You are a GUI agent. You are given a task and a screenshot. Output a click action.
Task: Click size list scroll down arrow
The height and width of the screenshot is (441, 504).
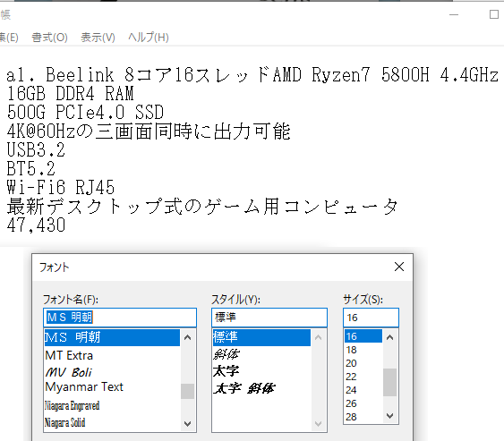[390, 416]
